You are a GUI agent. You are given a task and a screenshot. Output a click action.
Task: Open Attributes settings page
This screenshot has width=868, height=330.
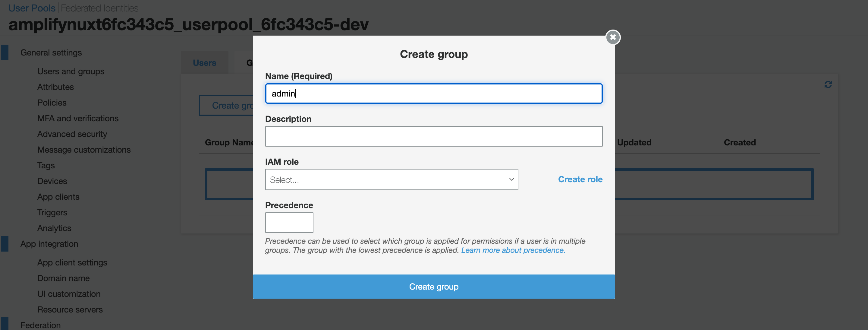coord(55,87)
